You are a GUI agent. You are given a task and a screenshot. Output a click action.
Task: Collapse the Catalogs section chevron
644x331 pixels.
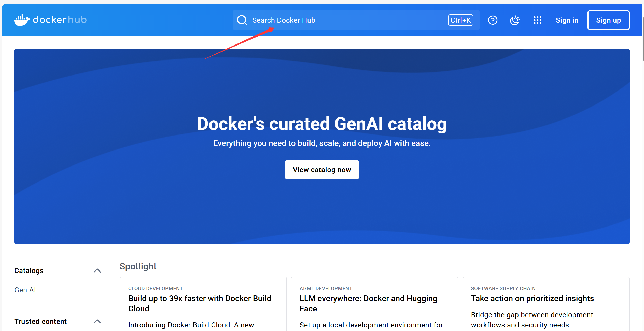97,270
